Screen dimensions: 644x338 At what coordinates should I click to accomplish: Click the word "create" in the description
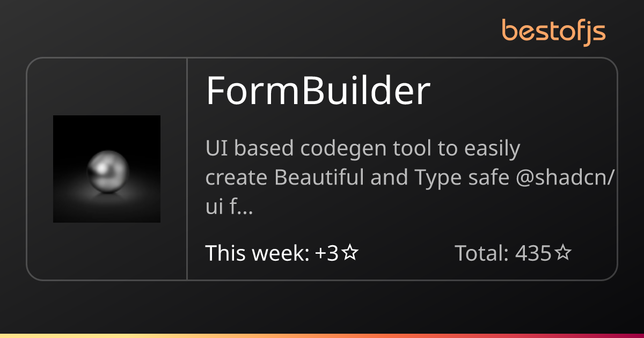237,179
